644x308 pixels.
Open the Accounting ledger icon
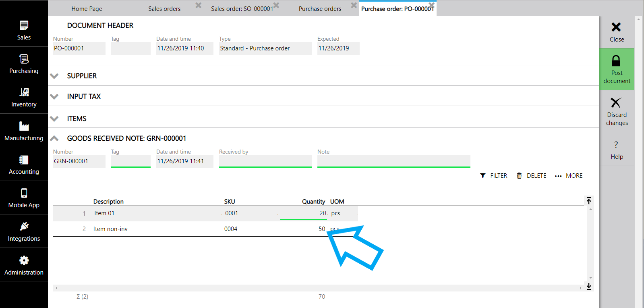(24, 160)
